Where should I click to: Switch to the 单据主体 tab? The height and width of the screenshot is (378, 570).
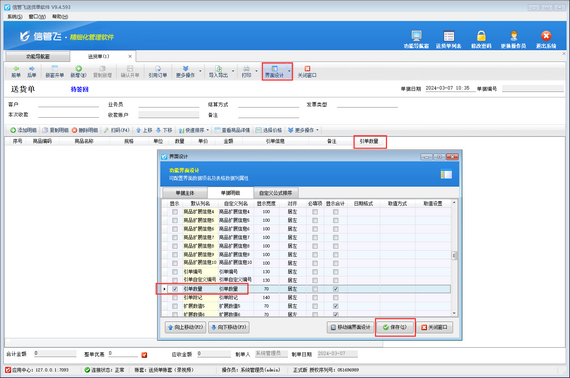pos(185,193)
